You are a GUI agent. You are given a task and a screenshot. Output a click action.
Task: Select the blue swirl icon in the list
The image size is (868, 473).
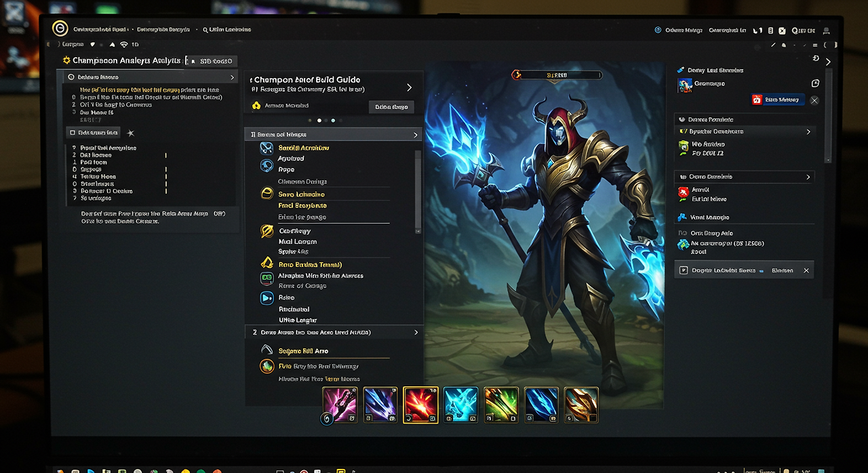[267, 165]
